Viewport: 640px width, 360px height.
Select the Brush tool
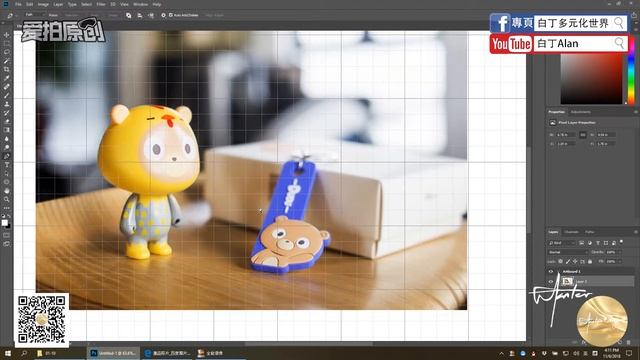click(x=7, y=96)
